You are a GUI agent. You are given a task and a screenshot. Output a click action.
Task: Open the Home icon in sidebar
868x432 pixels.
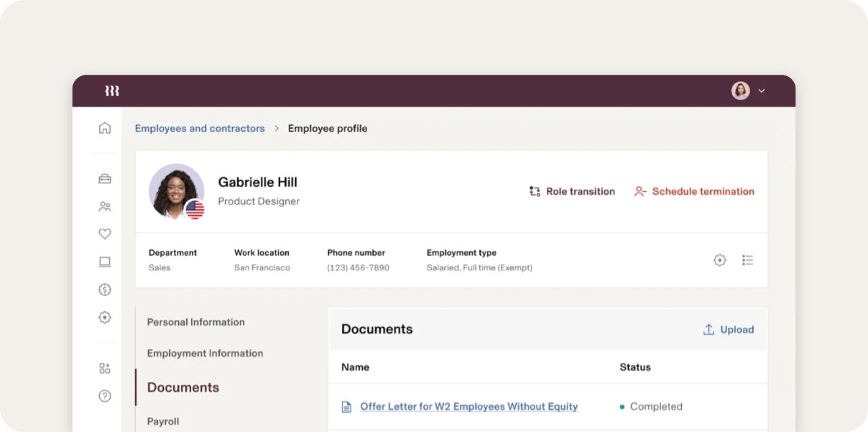(105, 128)
